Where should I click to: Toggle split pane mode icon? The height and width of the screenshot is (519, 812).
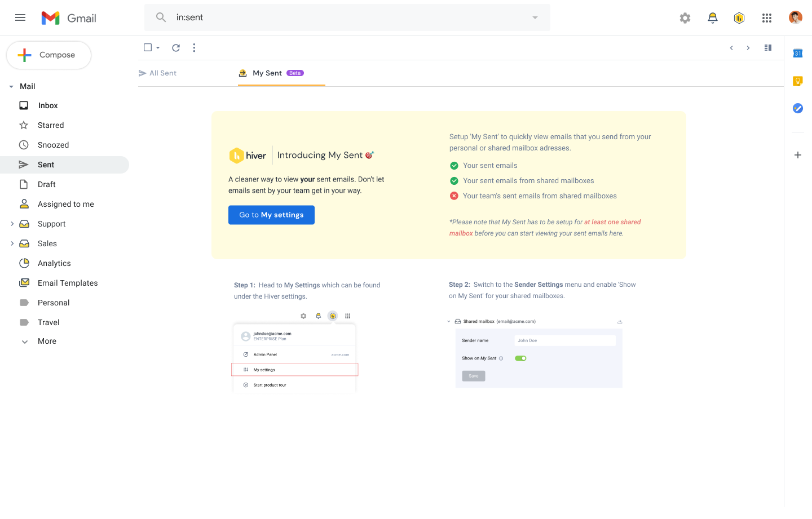click(x=768, y=48)
